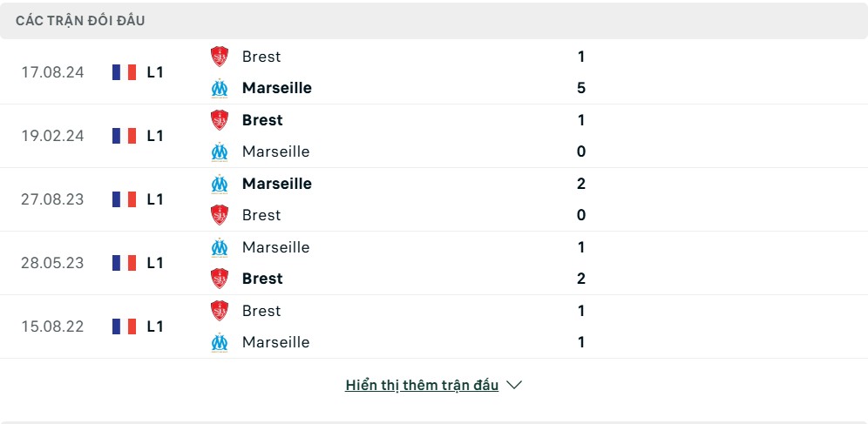
Task: Click French flag beside 17.08.24 date
Action: pos(124,72)
